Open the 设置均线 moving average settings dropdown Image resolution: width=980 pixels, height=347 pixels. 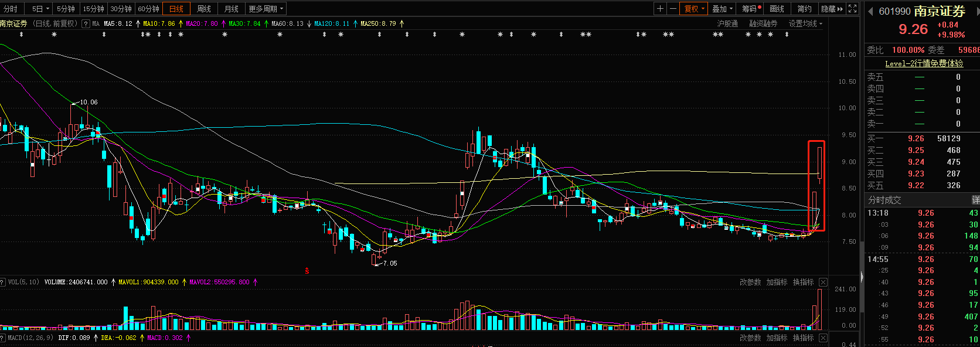pyautogui.click(x=805, y=24)
